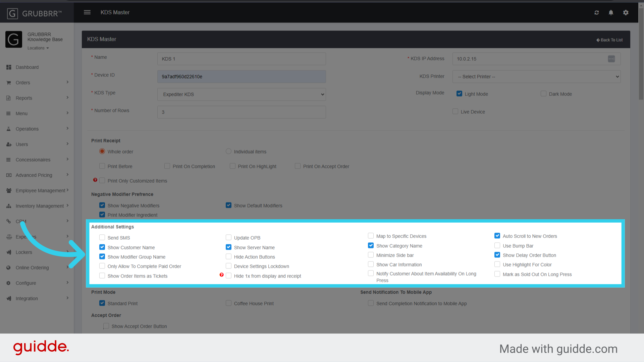Click the GRUBBRR Knowledge Base avatar
The height and width of the screenshot is (362, 644).
[x=14, y=40]
